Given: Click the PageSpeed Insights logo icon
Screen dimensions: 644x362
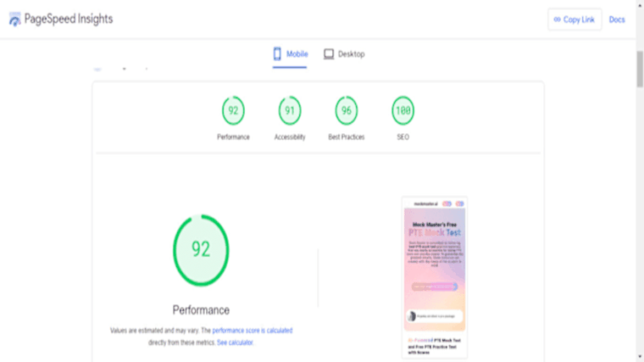Looking at the screenshot, I should pyautogui.click(x=14, y=19).
